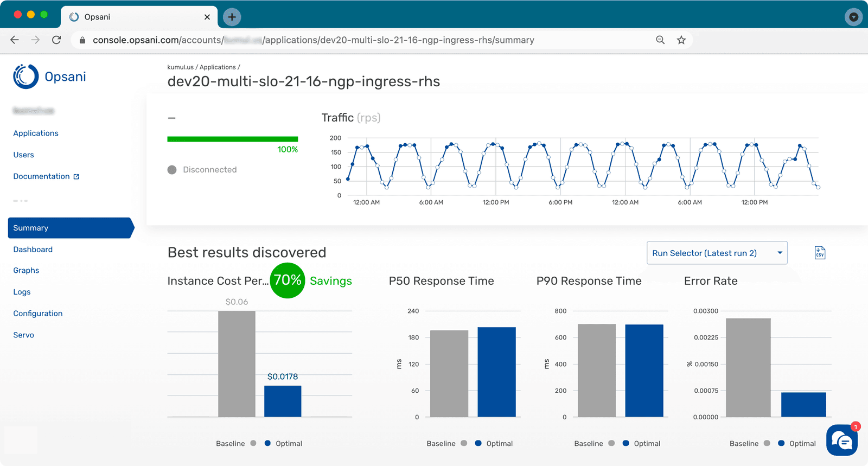Open the Dashboard section
868x466 pixels.
click(33, 250)
